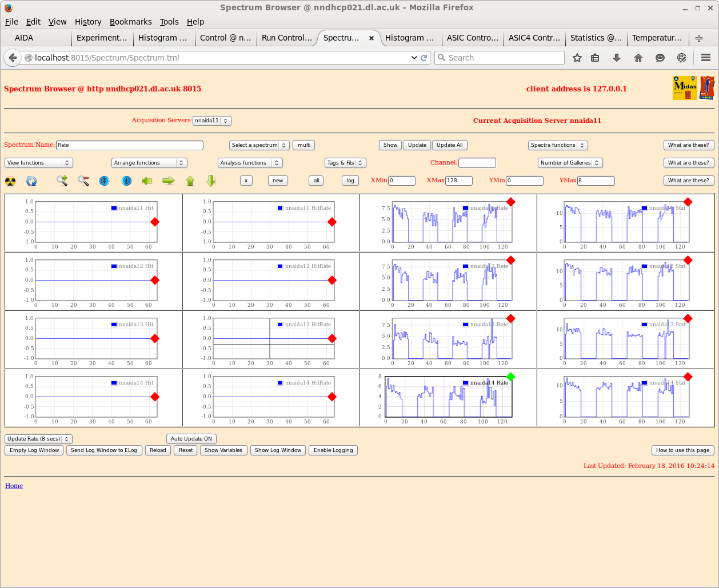Click the radiation hazard icon
Screen dimensions: 719x588
(x=10, y=181)
